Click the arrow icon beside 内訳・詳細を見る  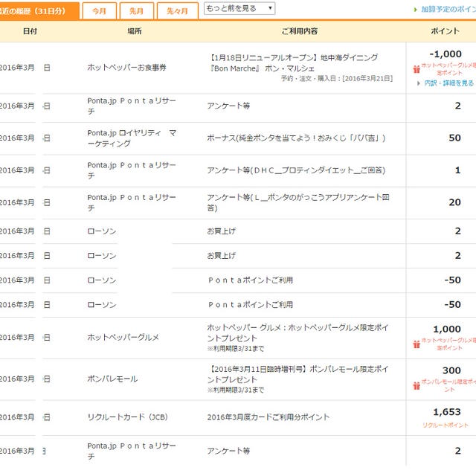419,83
